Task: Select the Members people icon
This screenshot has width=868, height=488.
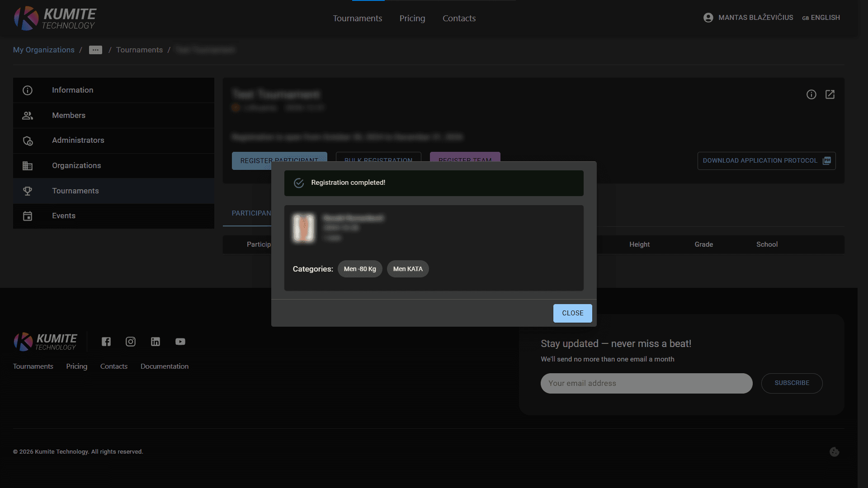Action: 28,115
